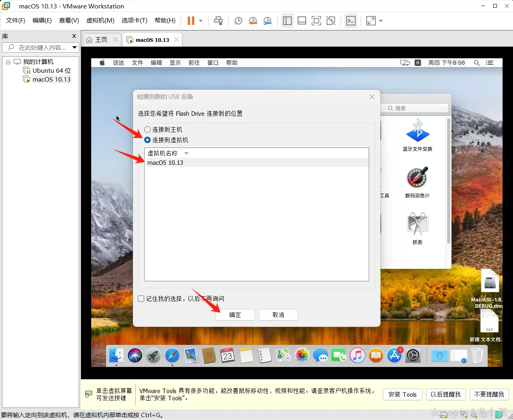Check the 记住我的选择 checkbox
This screenshot has width=513, height=420.
(141, 299)
